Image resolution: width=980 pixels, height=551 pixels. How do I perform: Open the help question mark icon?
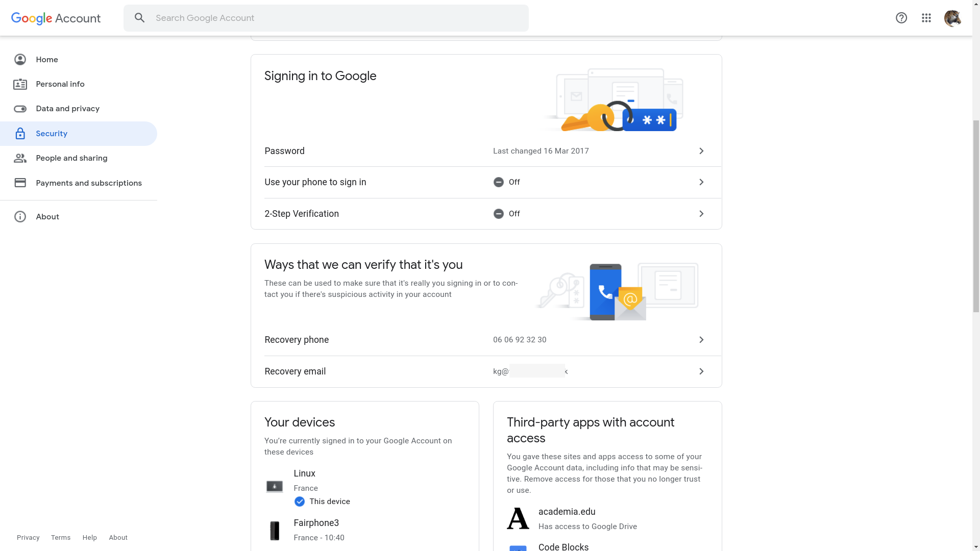click(x=901, y=18)
